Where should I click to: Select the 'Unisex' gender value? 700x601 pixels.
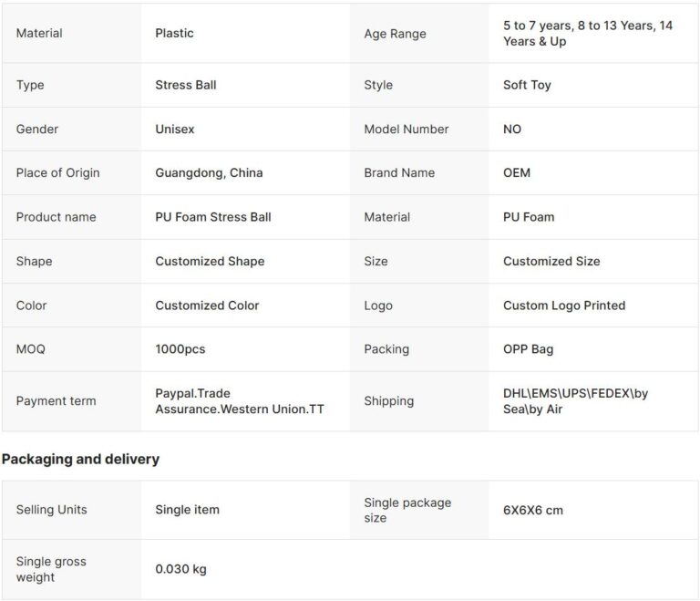174,130
